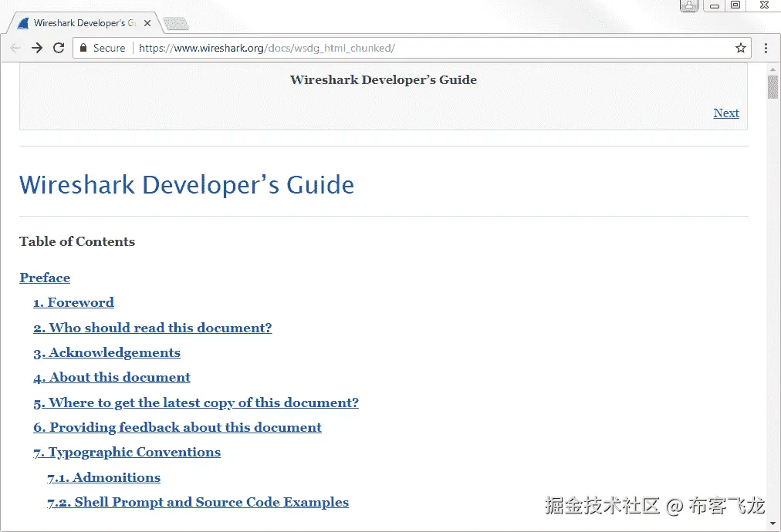The height and width of the screenshot is (532, 781).
Task: Reload the page with refresh icon
Action: tap(59, 48)
